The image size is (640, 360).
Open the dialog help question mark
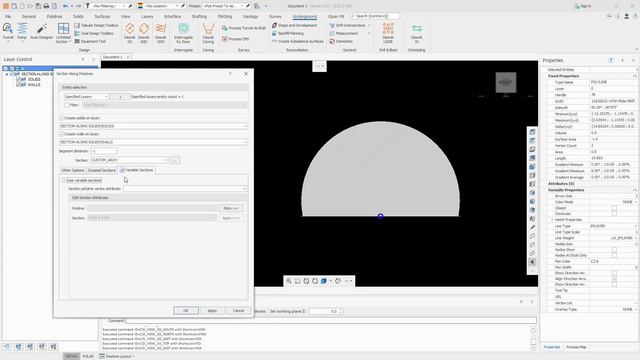(x=230, y=74)
